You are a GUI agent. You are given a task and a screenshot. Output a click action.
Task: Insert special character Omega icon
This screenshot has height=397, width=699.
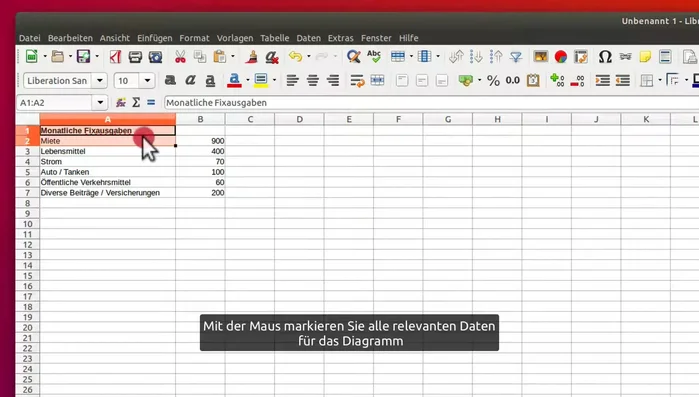(x=605, y=57)
